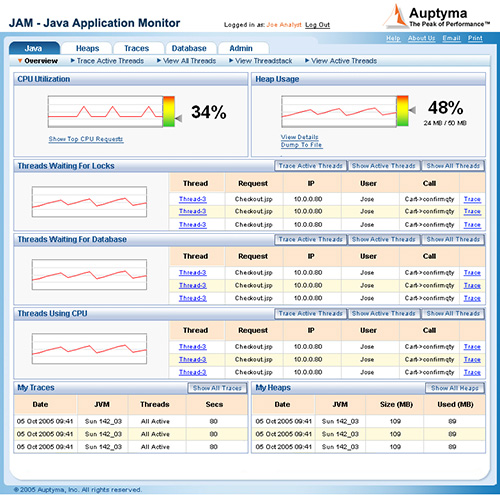Switch to the Database tab

click(189, 48)
